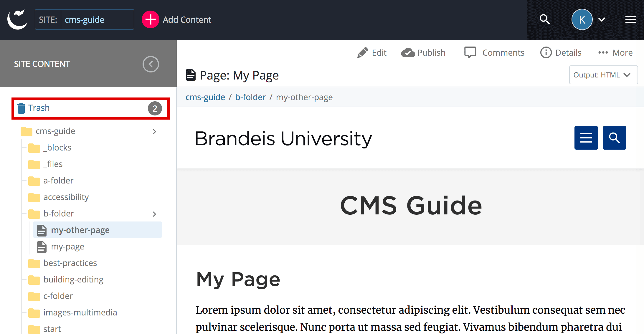The image size is (644, 334).
Task: Click the cms-guide breadcrumb link
Action: click(205, 97)
